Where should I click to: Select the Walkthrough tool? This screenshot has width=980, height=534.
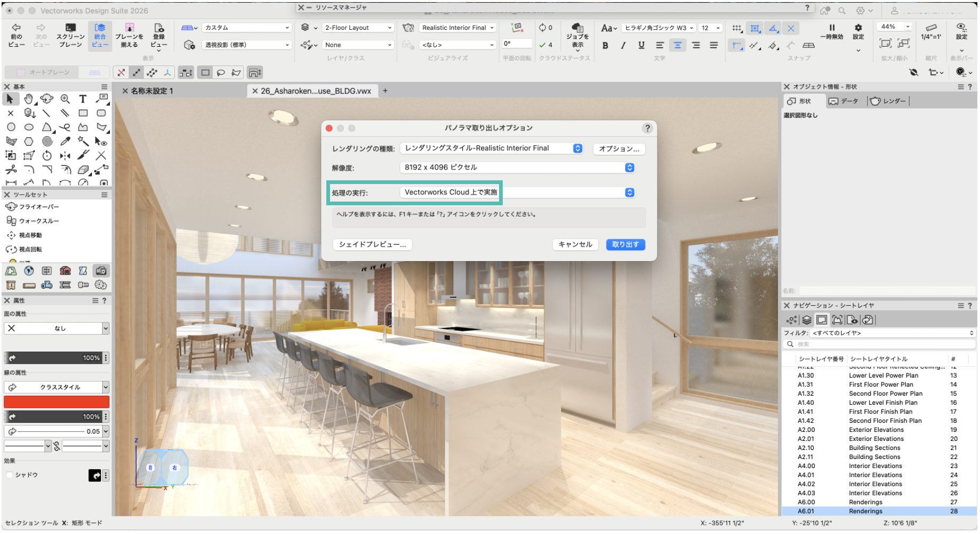tap(33, 221)
